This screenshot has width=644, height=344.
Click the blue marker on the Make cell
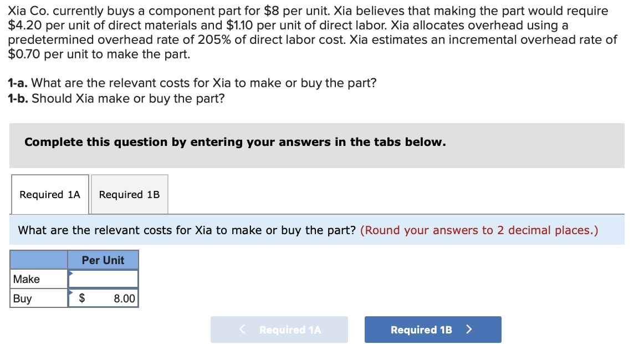click(x=70, y=274)
